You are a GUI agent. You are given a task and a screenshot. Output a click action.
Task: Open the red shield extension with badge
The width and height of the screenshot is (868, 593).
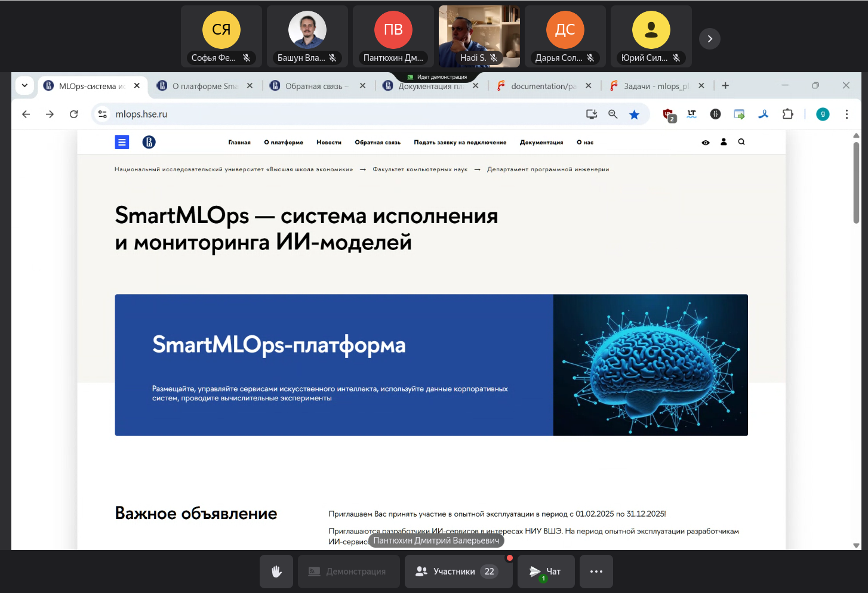point(669,115)
